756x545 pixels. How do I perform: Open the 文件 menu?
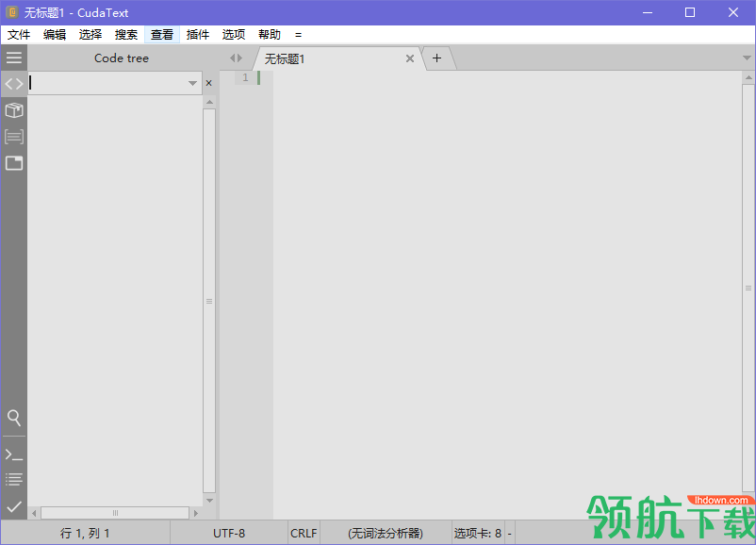pos(19,35)
